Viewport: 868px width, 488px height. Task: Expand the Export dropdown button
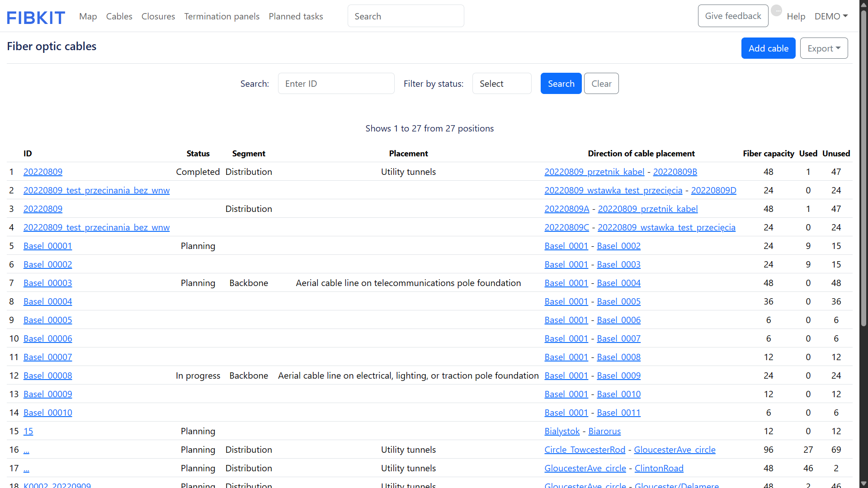tap(824, 48)
